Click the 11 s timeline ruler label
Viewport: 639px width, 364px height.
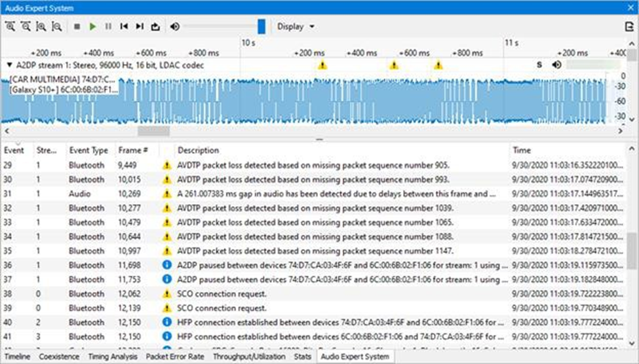(x=512, y=43)
